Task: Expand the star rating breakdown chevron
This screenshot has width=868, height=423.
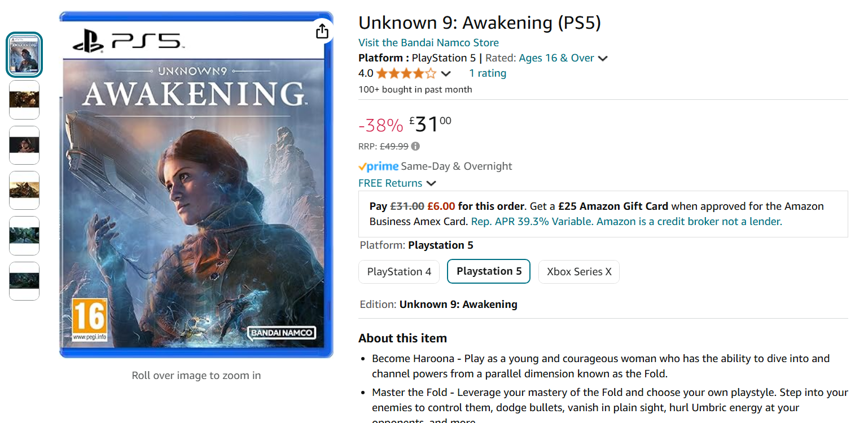Action: click(446, 74)
